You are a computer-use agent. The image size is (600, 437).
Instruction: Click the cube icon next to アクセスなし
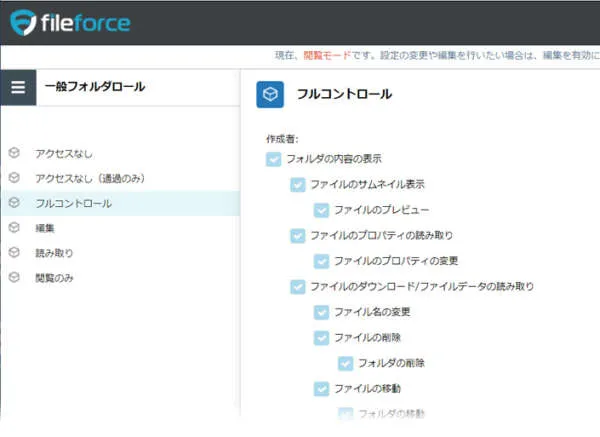click(14, 153)
